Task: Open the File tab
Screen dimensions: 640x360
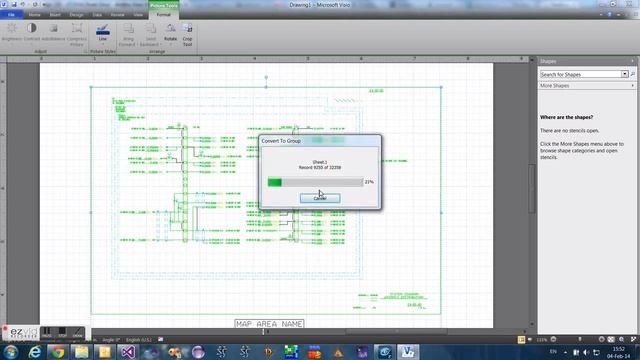Action: point(11,15)
